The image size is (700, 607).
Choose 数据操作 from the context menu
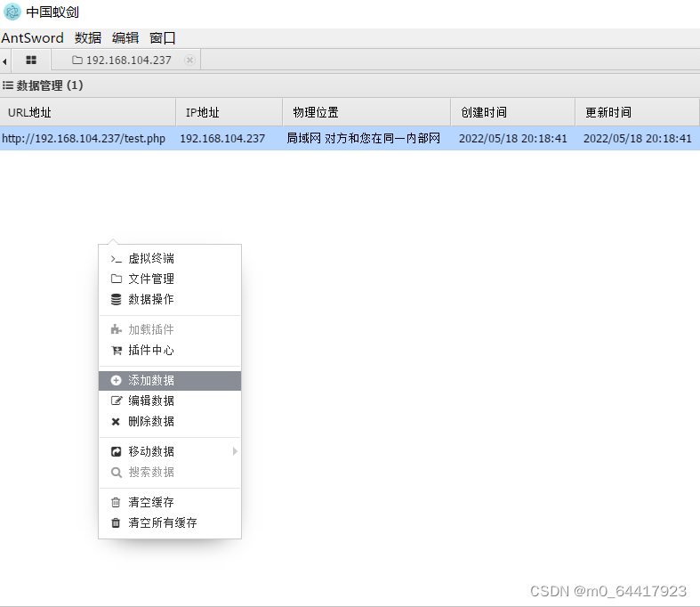coord(170,299)
